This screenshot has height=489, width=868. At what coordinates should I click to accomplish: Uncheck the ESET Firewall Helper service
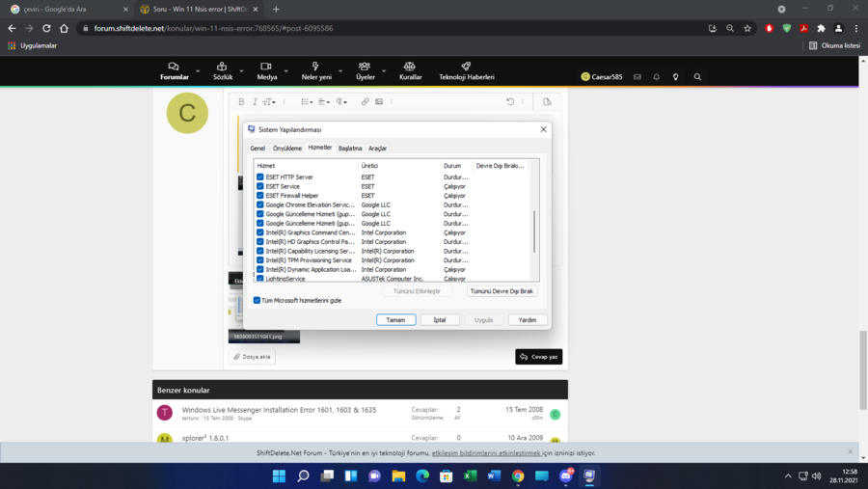260,196
